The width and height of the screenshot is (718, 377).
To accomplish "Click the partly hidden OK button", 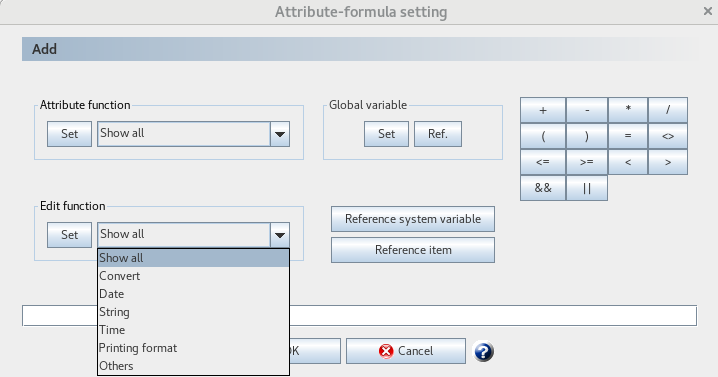I will (x=315, y=351).
